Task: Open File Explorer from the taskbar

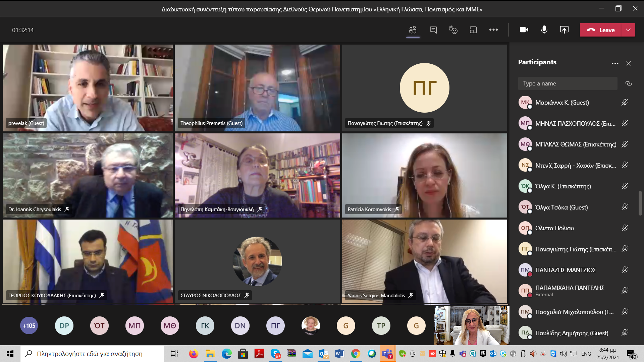Action: tap(210, 354)
